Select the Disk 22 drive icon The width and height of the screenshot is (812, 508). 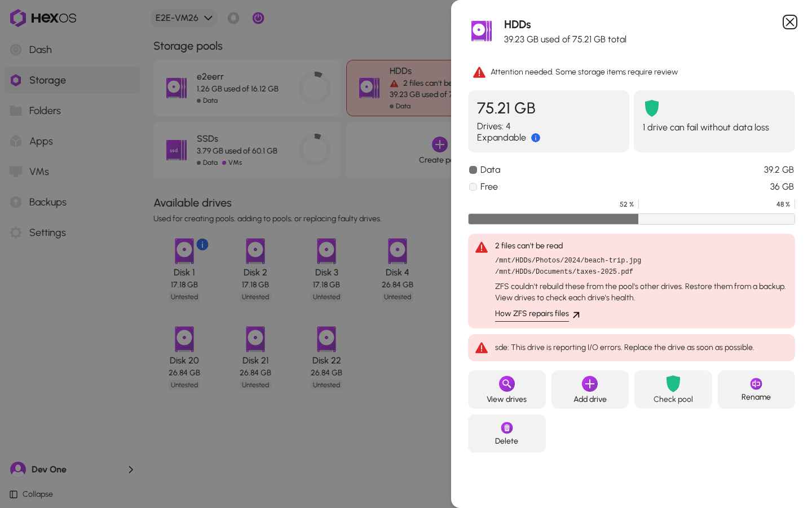point(326,339)
